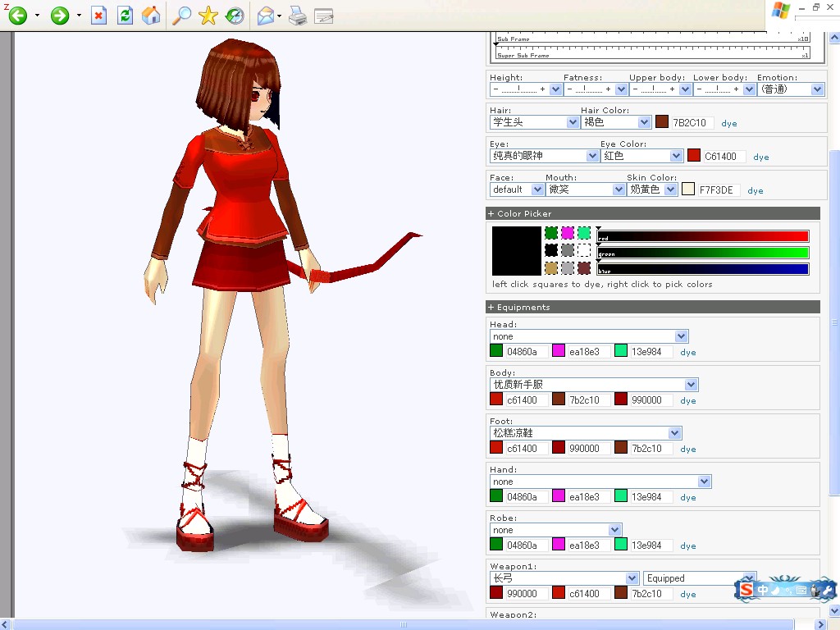
Task: Open the History toolbar icon
Action: tap(235, 16)
